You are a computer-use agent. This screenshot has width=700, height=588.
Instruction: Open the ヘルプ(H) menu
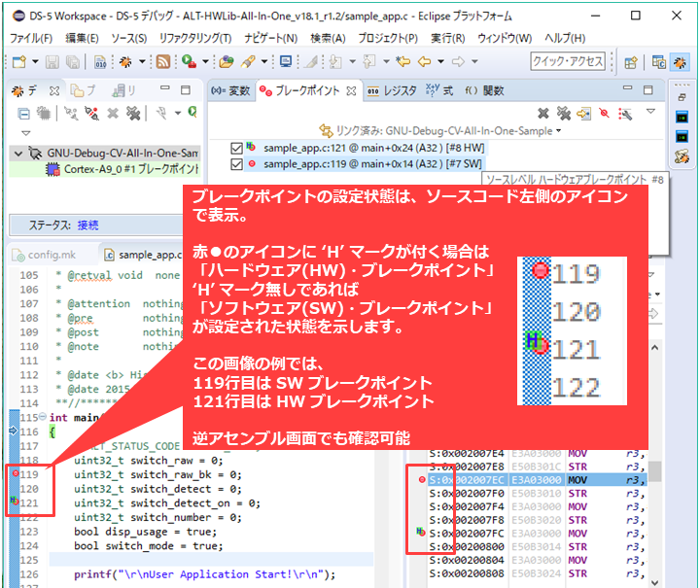click(565, 38)
